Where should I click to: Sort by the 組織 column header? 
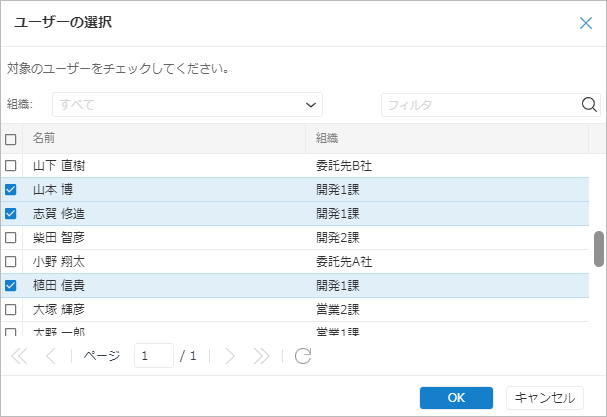click(x=445, y=138)
